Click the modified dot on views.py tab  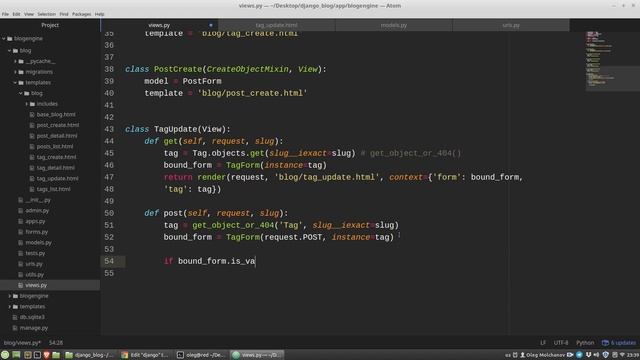click(211, 25)
